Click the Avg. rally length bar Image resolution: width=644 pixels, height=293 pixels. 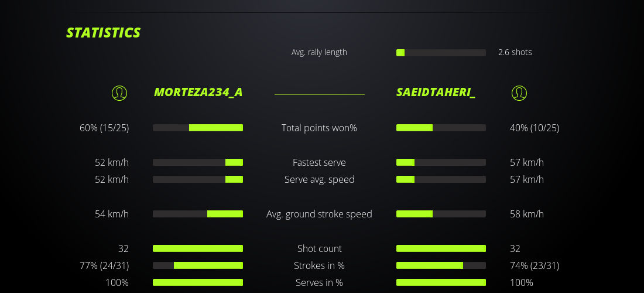click(441, 53)
